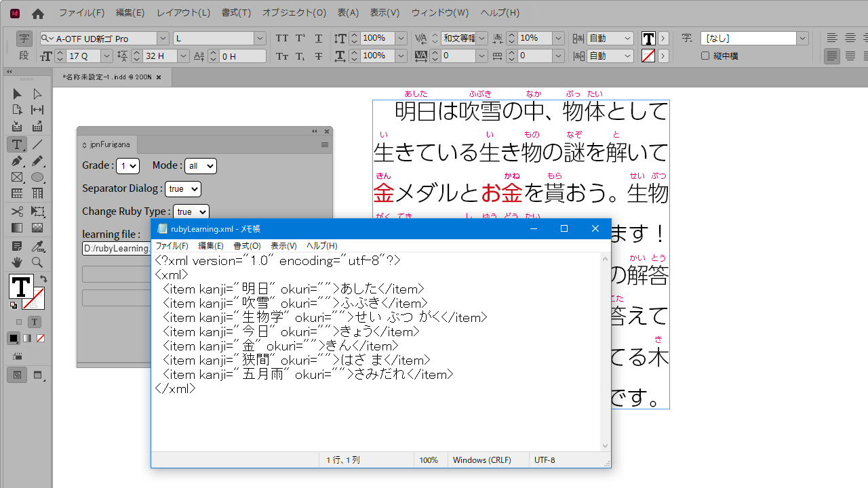The image size is (868, 488).
Task: Select the Scissors tool
Action: point(17,211)
